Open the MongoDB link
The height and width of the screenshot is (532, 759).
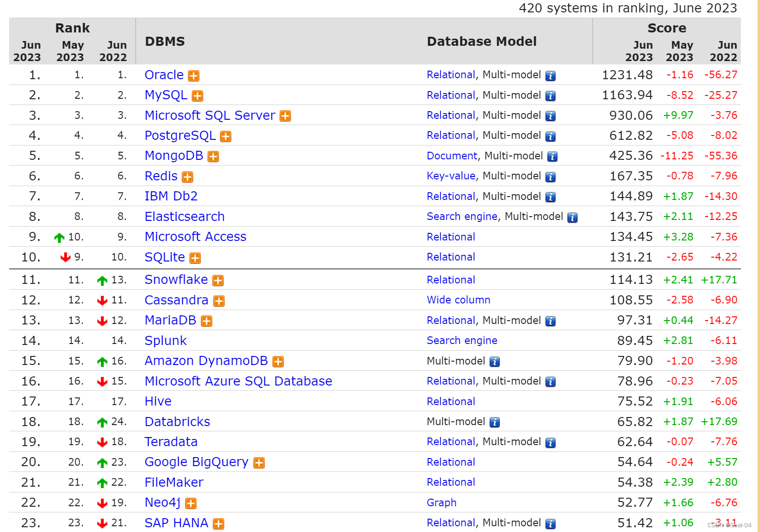click(174, 156)
